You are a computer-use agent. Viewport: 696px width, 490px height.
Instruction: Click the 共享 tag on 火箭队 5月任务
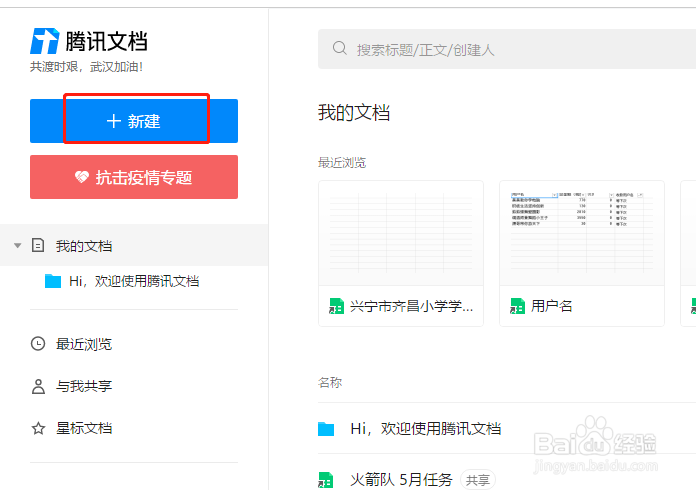(x=478, y=480)
